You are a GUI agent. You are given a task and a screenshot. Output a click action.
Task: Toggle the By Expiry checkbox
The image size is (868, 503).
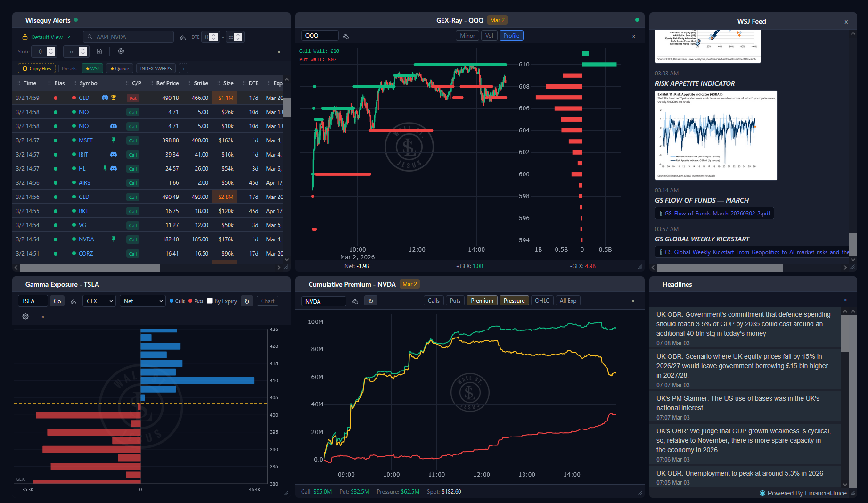(210, 301)
